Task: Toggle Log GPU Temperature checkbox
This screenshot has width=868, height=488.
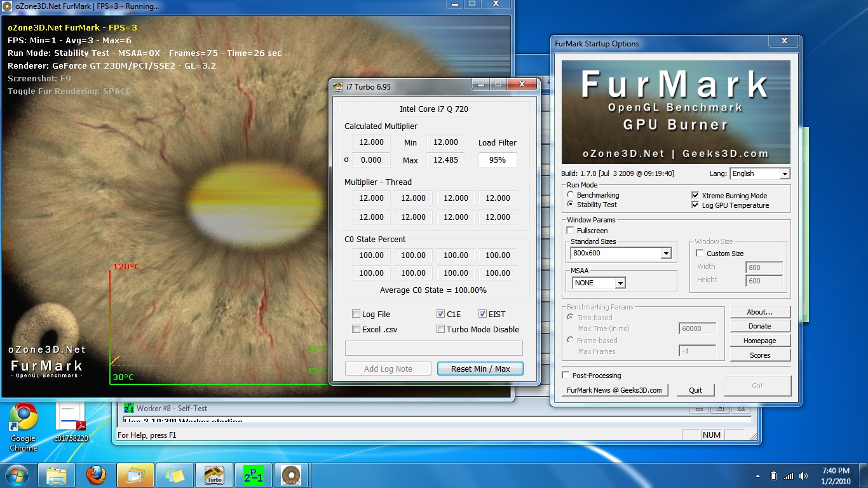Action: pos(695,205)
